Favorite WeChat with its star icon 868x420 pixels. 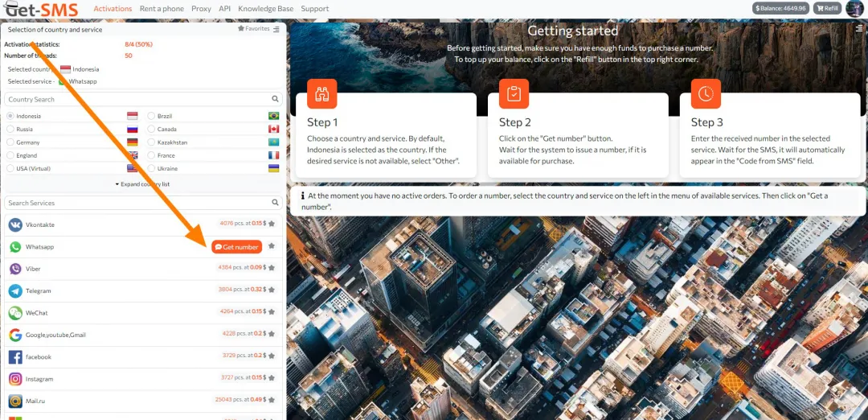coord(272,312)
